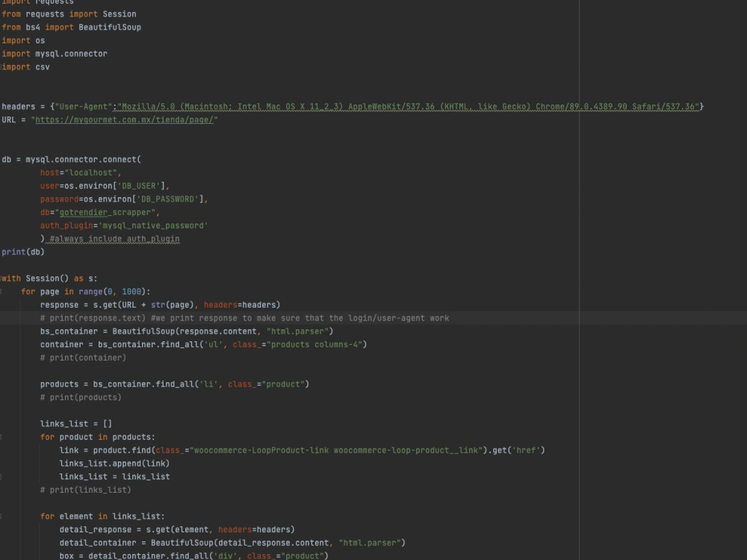Click the 'links_list = []' line
The image size is (747, 560).
76,424
